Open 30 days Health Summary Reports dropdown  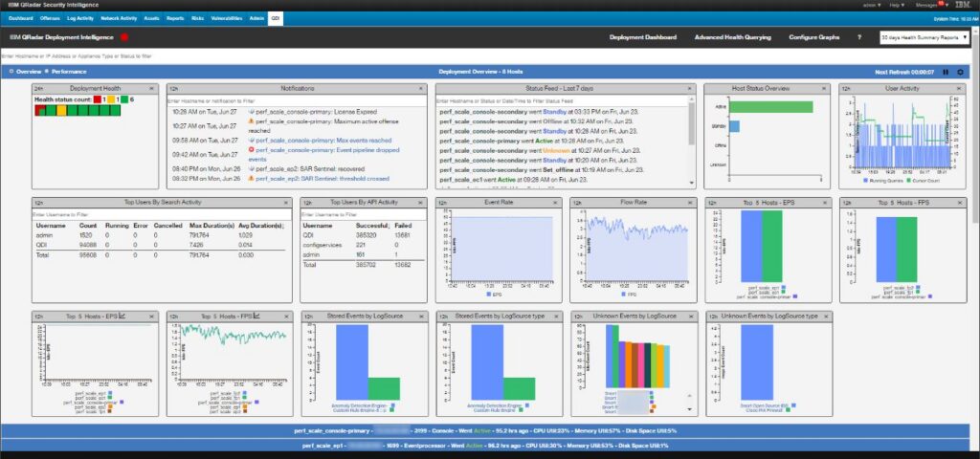(x=924, y=37)
